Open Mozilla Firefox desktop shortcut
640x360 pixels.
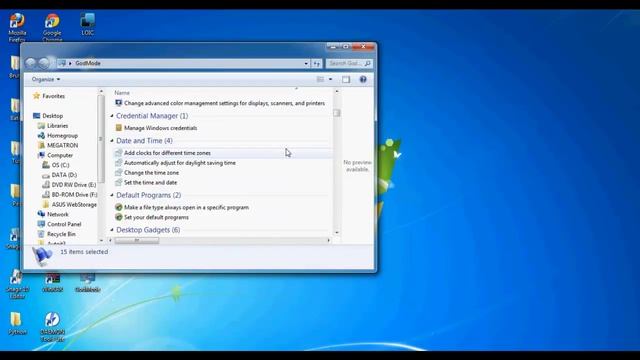point(17,27)
